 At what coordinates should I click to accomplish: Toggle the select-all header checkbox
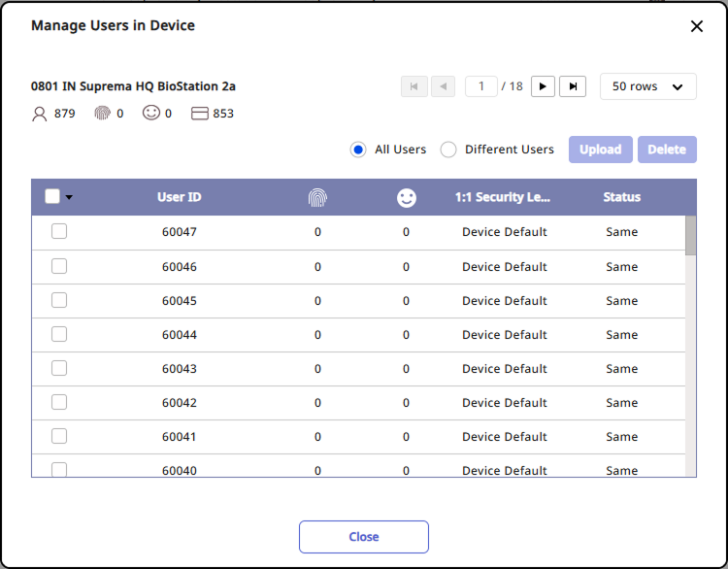point(52,196)
